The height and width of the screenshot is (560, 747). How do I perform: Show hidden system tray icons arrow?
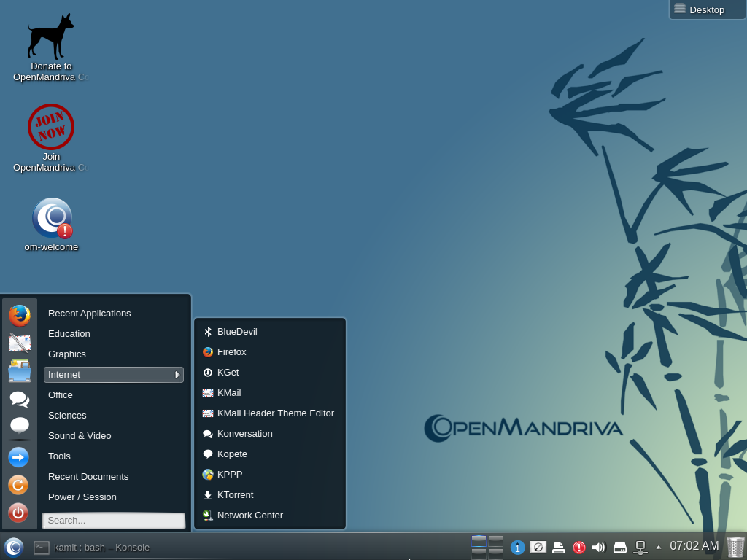(x=659, y=547)
